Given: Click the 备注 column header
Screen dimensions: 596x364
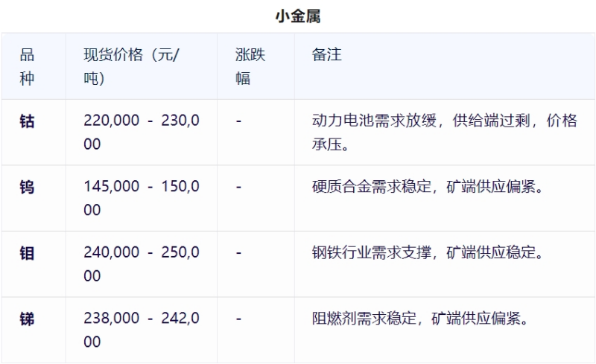Looking at the screenshot, I should 327,55.
